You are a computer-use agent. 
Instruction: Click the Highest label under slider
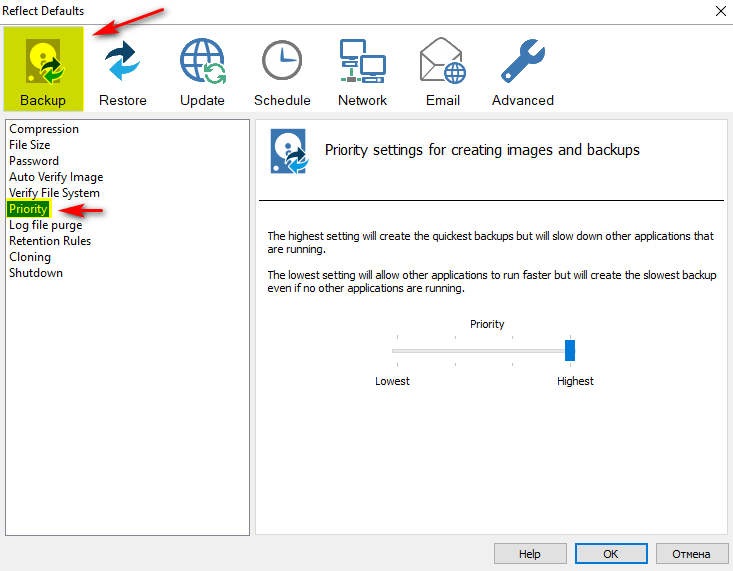point(575,381)
